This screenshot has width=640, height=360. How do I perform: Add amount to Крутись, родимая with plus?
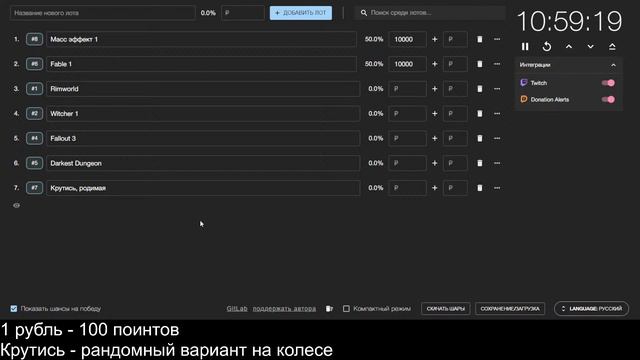[x=435, y=188]
